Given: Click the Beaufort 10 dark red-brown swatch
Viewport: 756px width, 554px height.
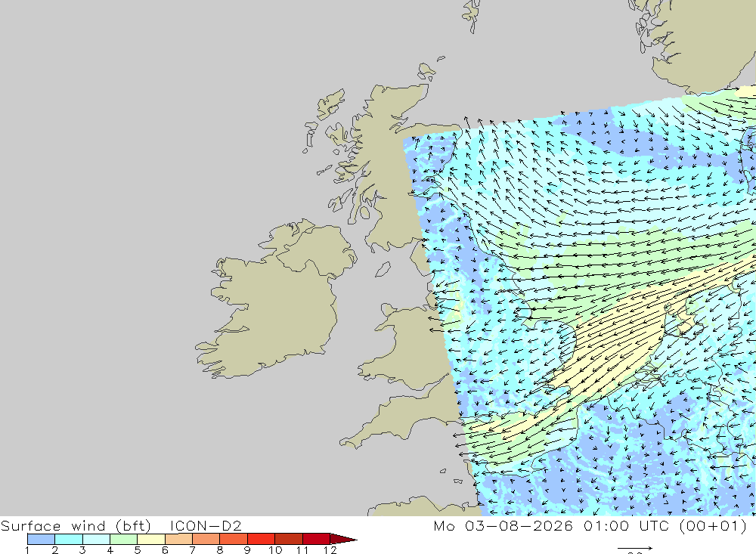Looking at the screenshot, I should [x=288, y=539].
